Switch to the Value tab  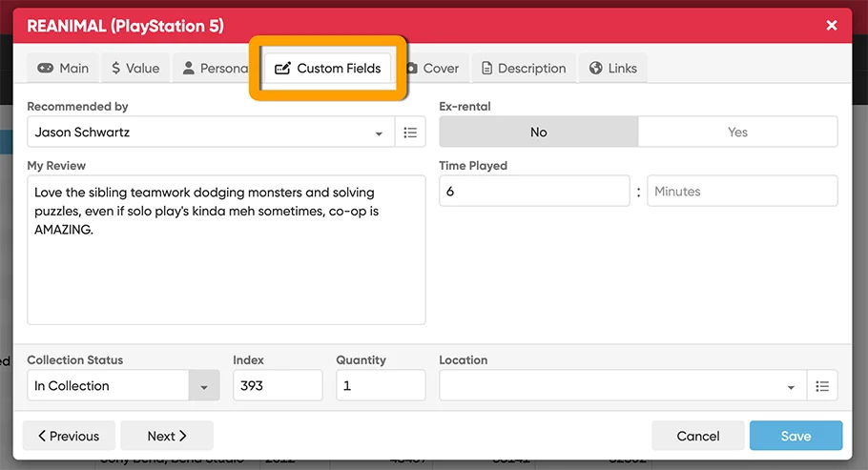[x=135, y=69]
